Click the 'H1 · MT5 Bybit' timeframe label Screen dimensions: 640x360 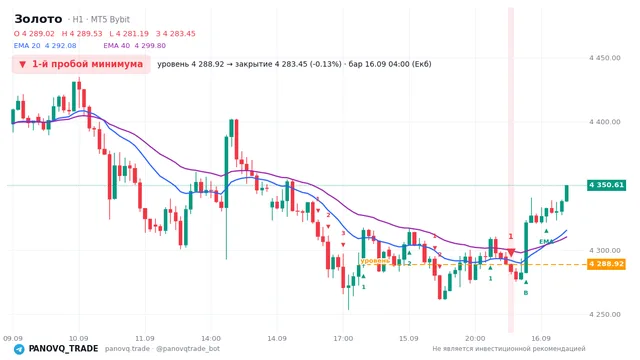click(x=101, y=20)
